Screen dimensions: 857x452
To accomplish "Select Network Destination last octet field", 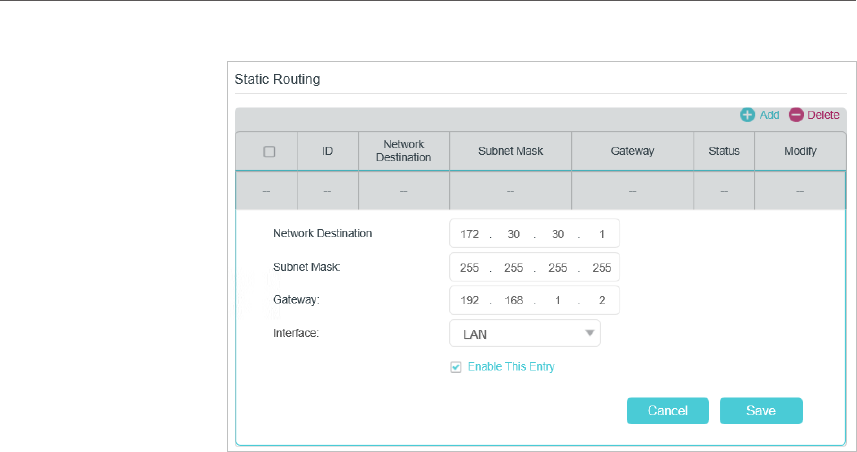I will tap(601, 234).
